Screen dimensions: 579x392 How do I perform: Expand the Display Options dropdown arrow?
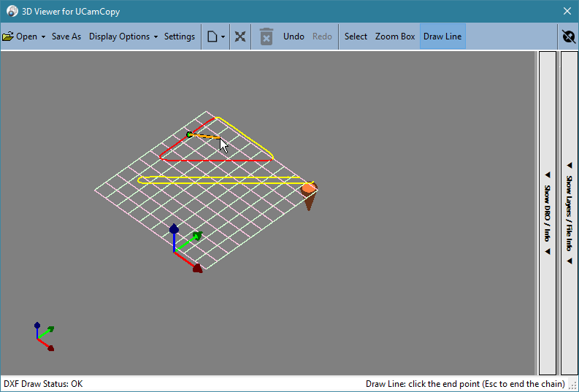156,37
